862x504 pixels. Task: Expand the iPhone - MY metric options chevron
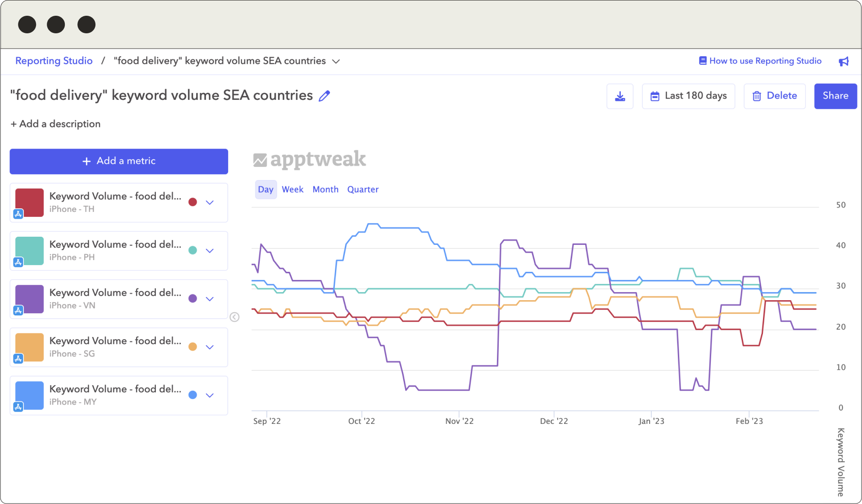pyautogui.click(x=210, y=395)
